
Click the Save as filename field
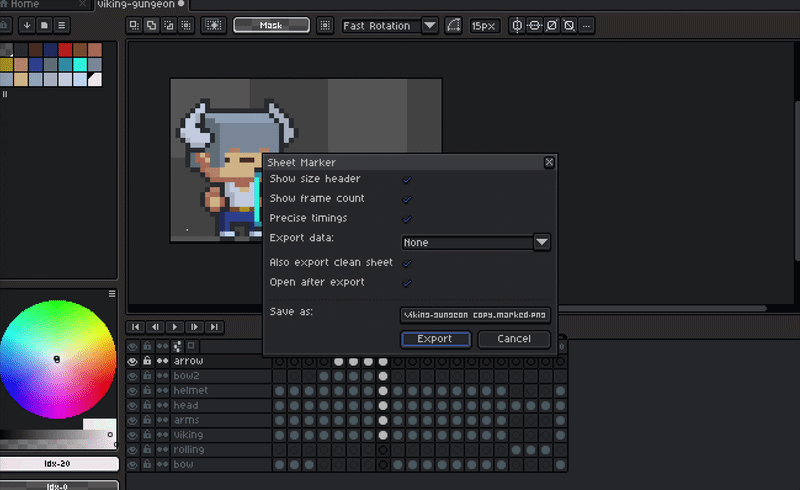(475, 315)
